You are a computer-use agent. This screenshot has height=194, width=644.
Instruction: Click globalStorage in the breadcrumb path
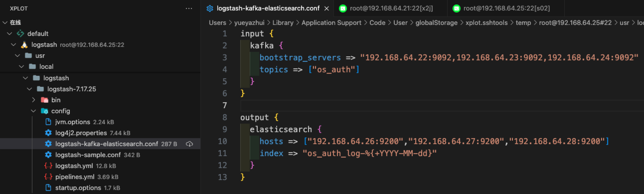436,22
